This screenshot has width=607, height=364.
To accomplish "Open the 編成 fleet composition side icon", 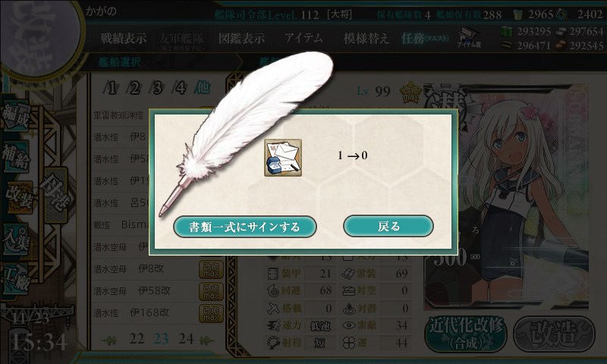I will (x=16, y=115).
